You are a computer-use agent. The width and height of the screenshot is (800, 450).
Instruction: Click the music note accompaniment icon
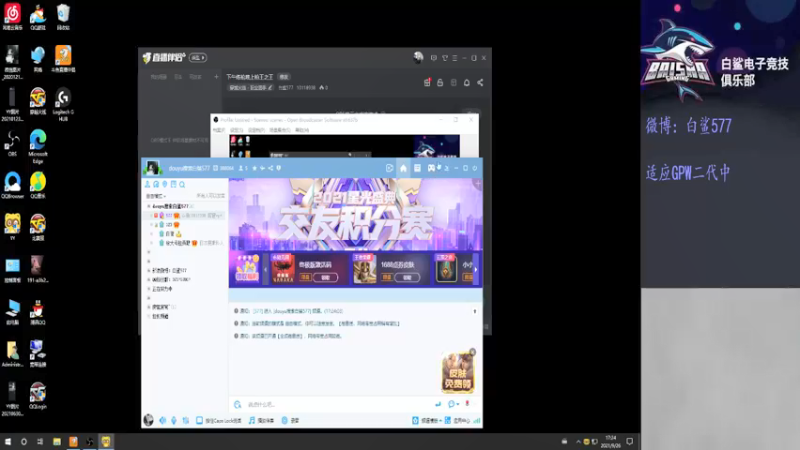(x=252, y=420)
